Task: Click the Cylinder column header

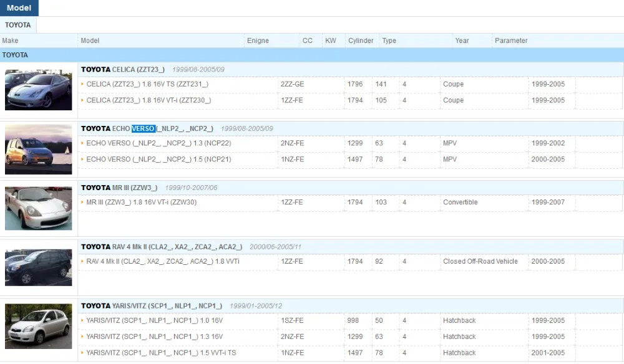Action: point(361,41)
